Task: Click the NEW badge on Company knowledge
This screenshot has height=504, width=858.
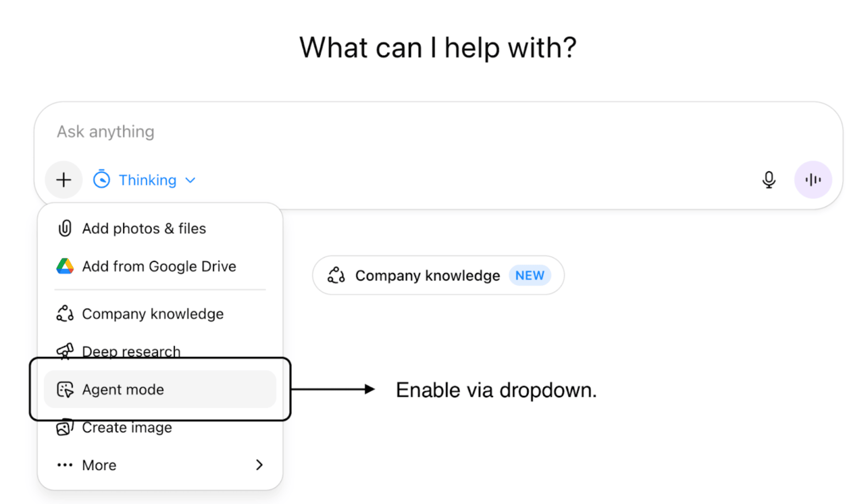Action: pos(530,275)
